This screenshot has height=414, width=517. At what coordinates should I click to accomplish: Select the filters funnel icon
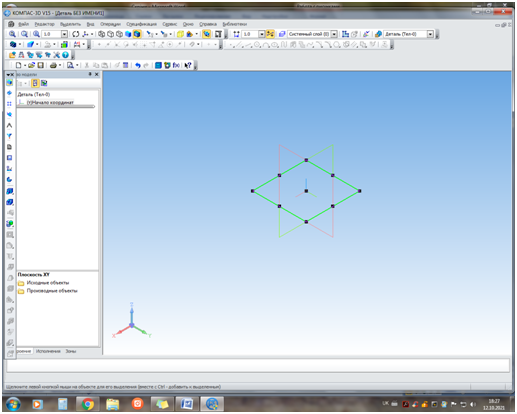coord(9,136)
